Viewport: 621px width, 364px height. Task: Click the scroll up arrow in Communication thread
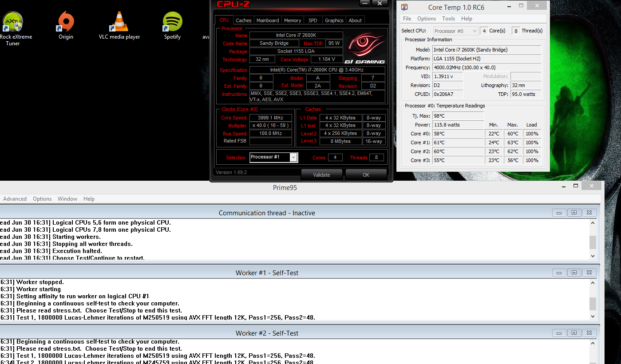593,223
